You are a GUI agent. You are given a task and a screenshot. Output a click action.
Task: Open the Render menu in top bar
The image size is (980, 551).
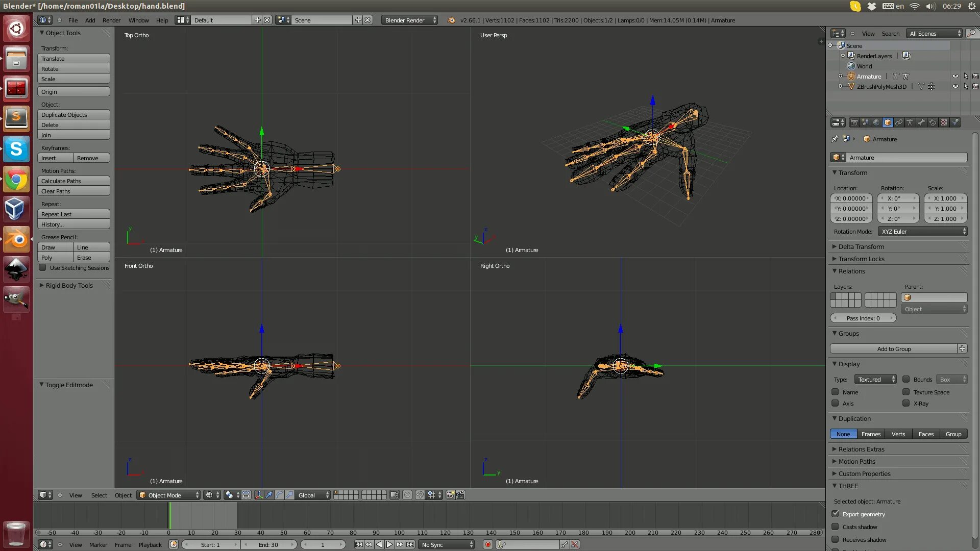pyautogui.click(x=111, y=20)
